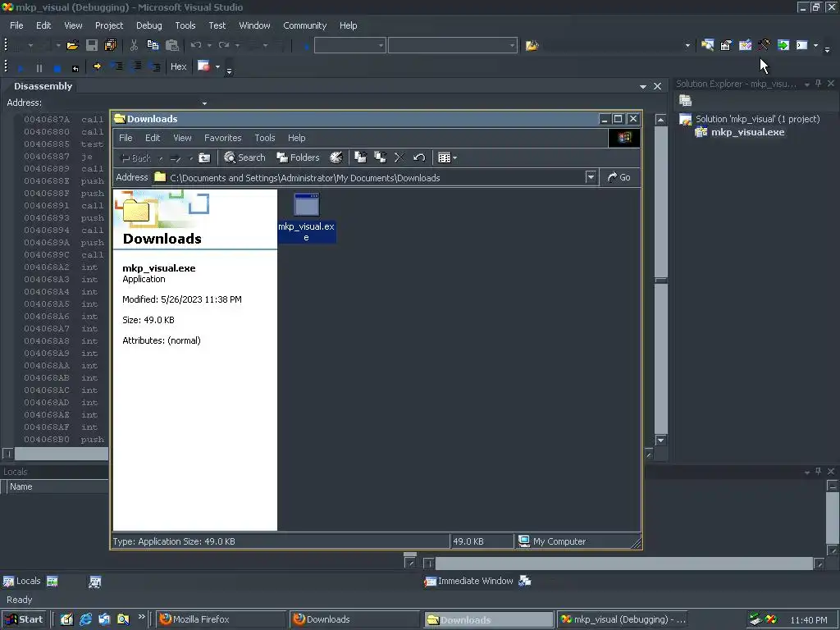The height and width of the screenshot is (630, 840).
Task: Expand the Downloads address bar dropdown
Action: 591,177
